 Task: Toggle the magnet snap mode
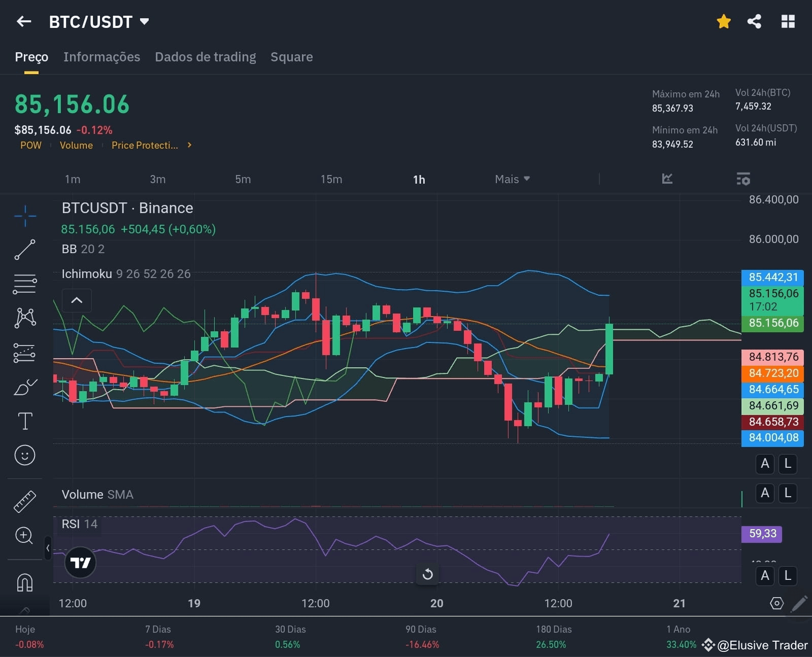coord(25,582)
